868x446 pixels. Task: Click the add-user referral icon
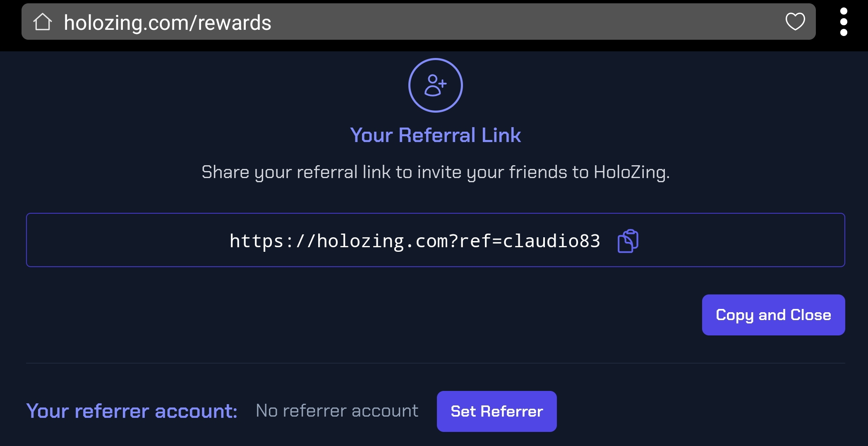[435, 85]
